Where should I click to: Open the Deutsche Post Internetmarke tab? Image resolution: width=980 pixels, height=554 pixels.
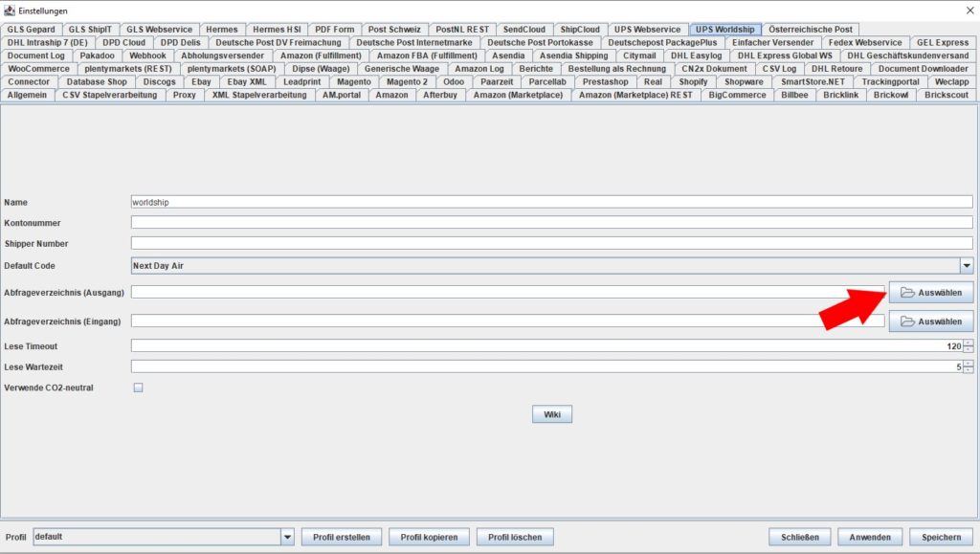[x=414, y=42]
